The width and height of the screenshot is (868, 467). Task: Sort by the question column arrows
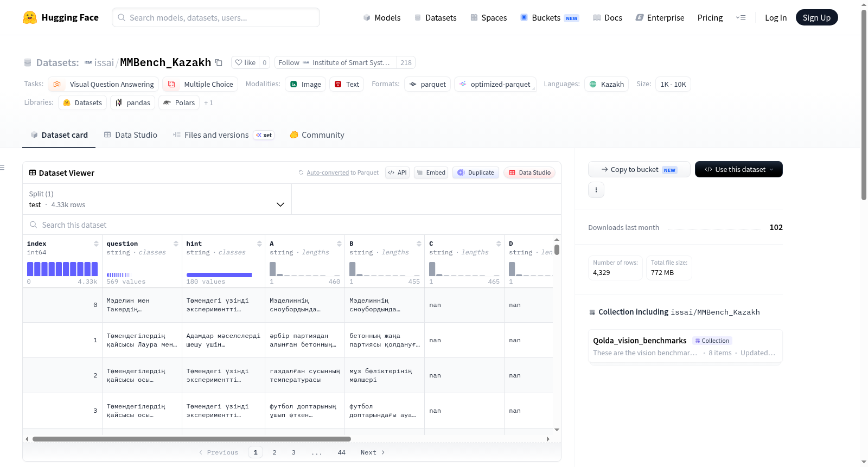176,244
